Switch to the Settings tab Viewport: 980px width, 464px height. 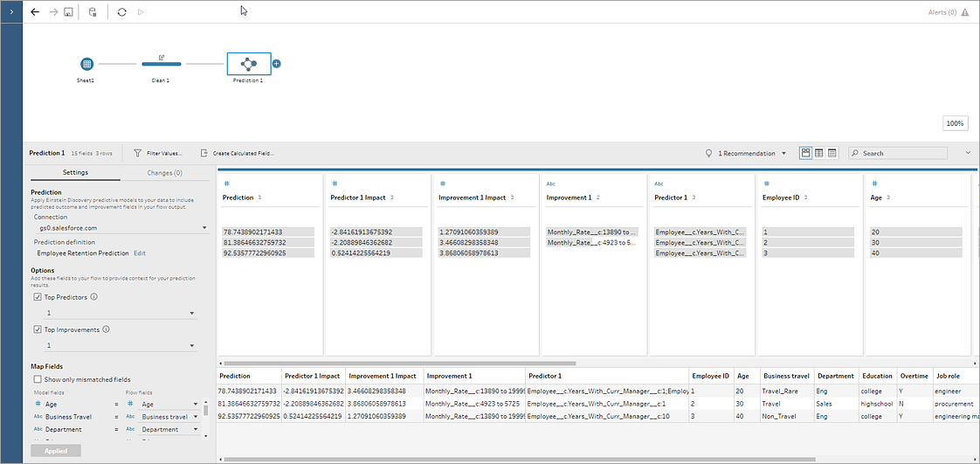(75, 173)
